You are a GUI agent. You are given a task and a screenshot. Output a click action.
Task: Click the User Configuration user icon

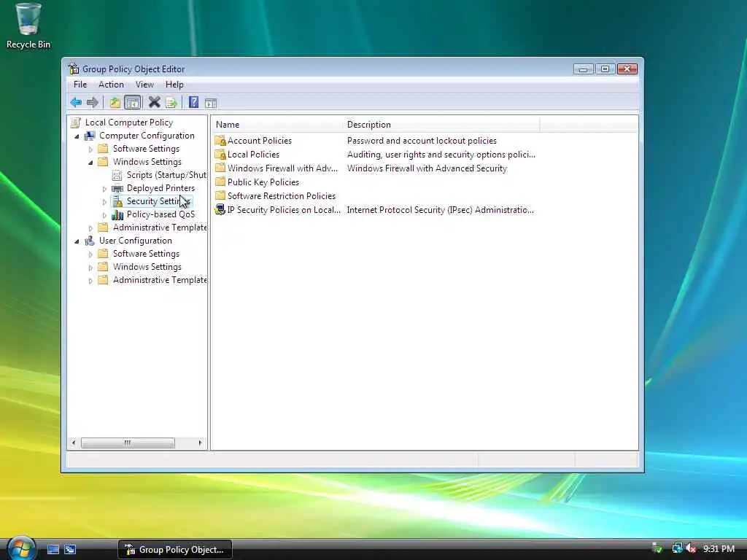(90, 241)
